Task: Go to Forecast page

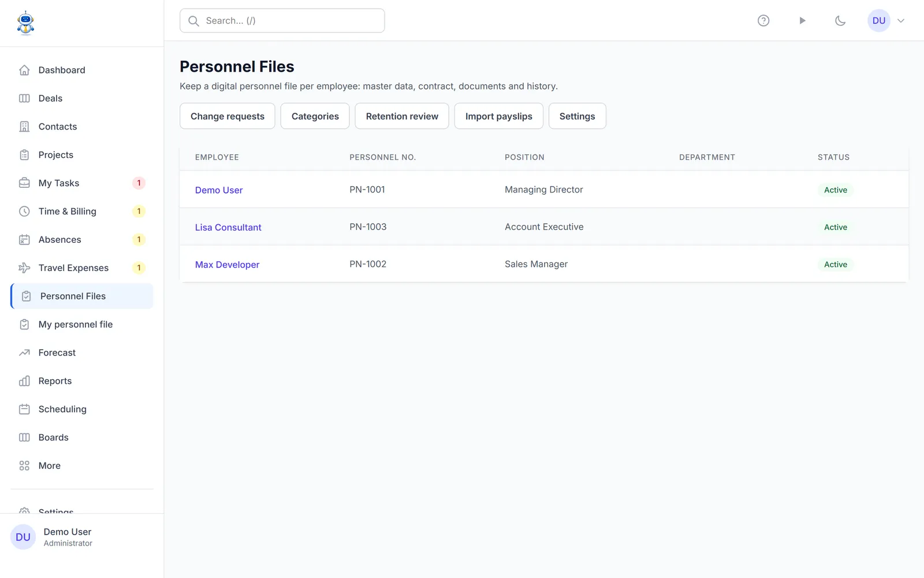Action: [x=82, y=353]
